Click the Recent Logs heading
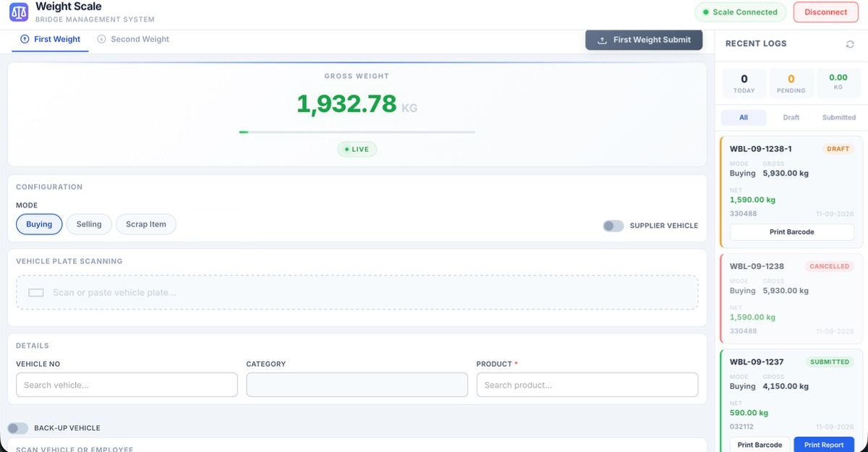868x452 pixels. [x=756, y=44]
